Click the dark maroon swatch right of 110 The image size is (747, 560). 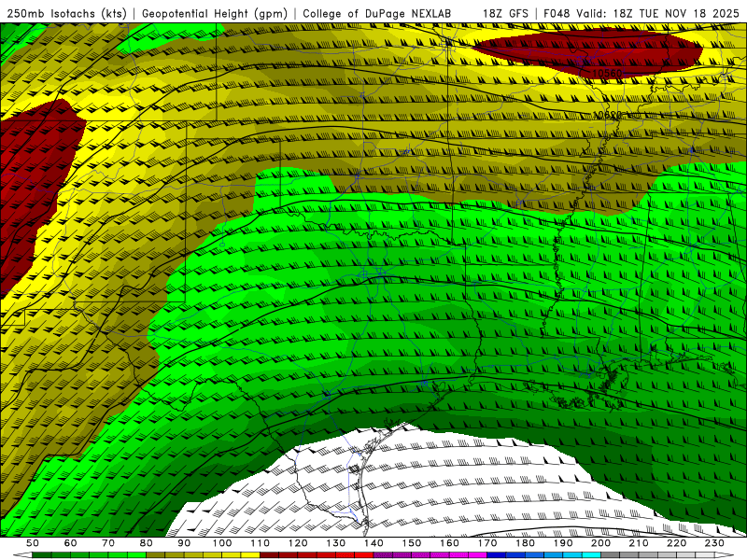click(270, 555)
